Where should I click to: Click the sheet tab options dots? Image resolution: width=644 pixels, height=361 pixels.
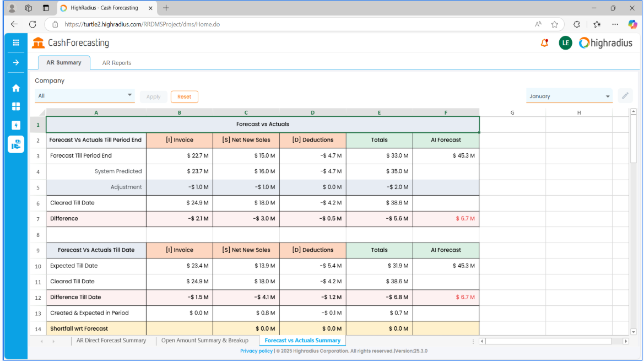[x=473, y=341]
